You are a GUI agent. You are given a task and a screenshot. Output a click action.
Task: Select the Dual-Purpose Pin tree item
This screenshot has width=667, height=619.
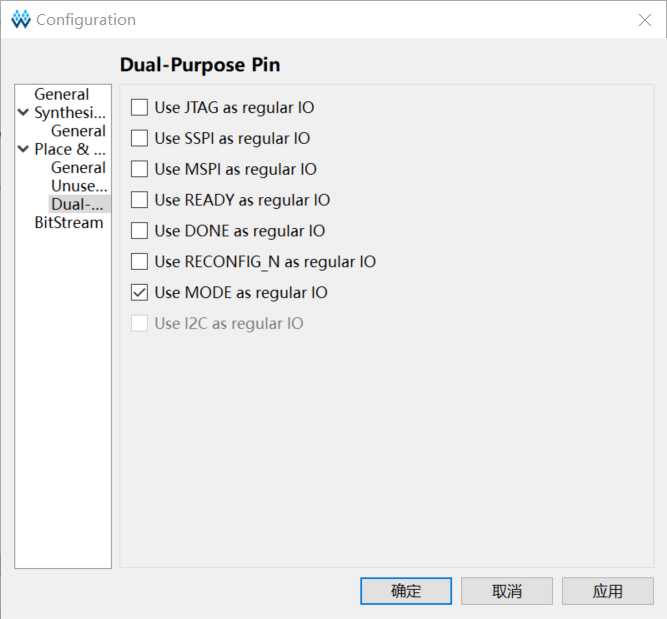click(x=80, y=204)
